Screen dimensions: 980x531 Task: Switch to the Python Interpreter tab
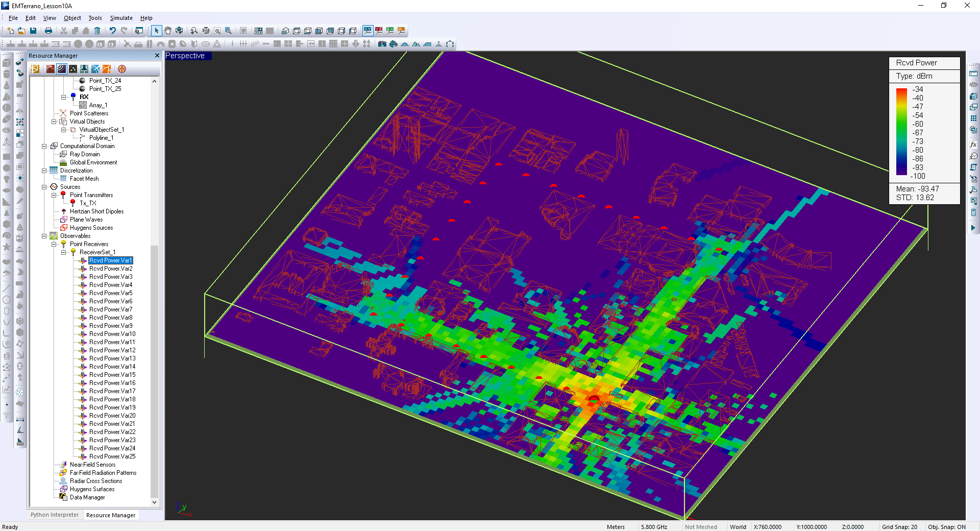[55, 515]
